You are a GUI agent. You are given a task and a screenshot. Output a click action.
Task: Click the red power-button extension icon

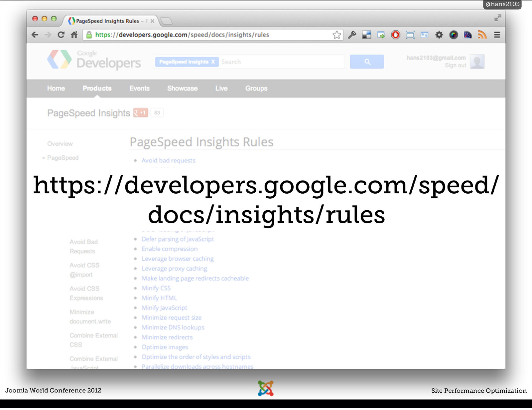[396, 35]
